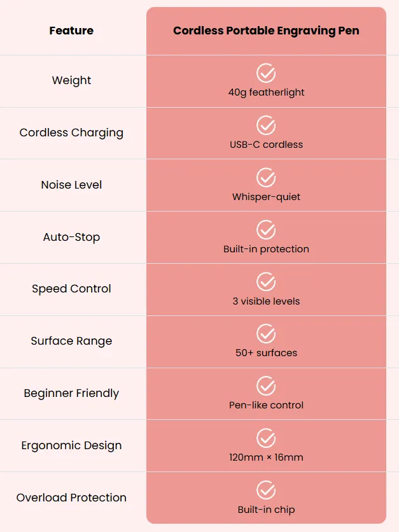The height and width of the screenshot is (532, 399).
Task: Click the Feature column heading
Action: [x=71, y=31]
